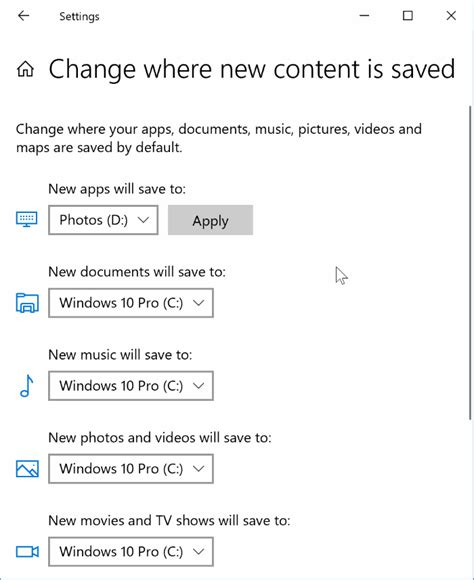Click the new apps computer icon

(27, 219)
